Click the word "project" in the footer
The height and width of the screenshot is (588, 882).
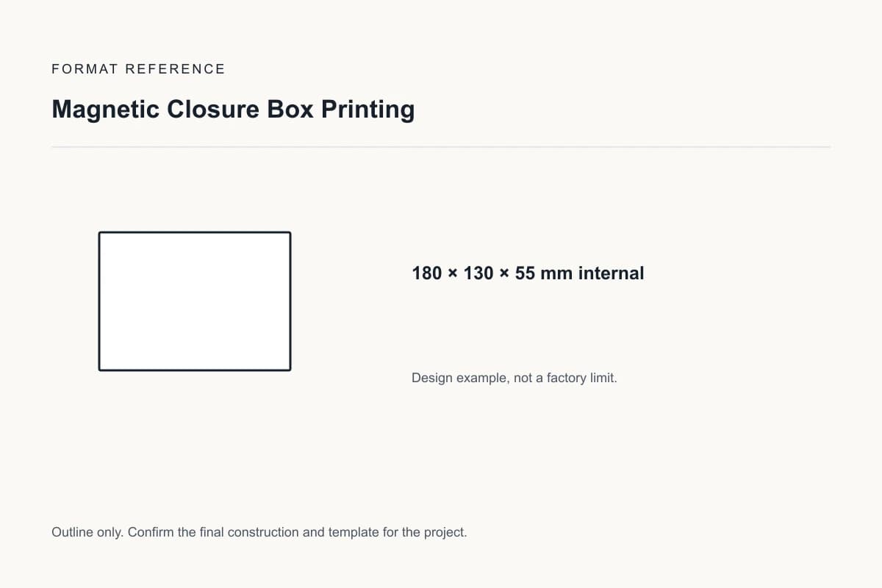click(443, 532)
